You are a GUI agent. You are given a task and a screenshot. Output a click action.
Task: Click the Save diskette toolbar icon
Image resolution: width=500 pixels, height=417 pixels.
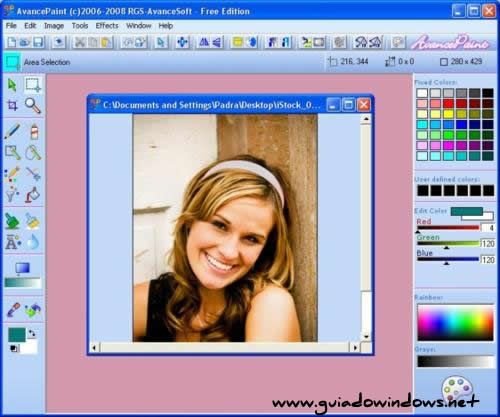(38, 42)
